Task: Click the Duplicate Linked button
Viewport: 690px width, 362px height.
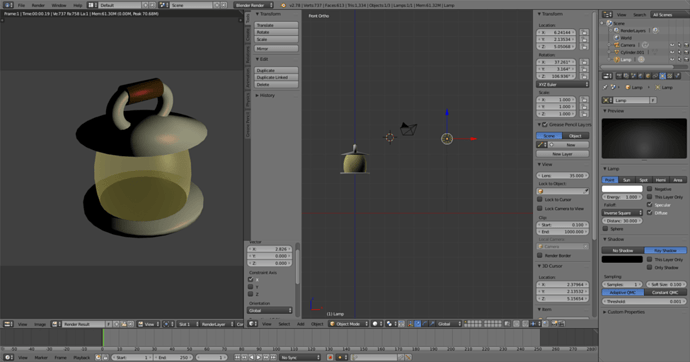Action: click(276, 77)
